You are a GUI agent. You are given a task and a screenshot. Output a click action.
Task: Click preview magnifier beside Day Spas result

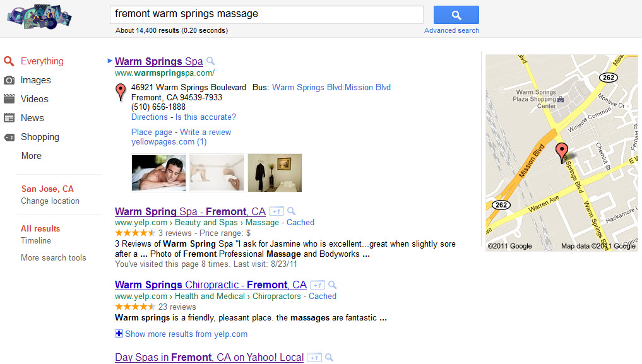pyautogui.click(x=329, y=357)
